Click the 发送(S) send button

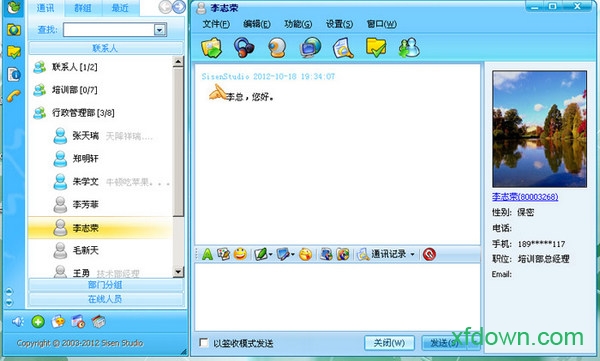coord(444,343)
